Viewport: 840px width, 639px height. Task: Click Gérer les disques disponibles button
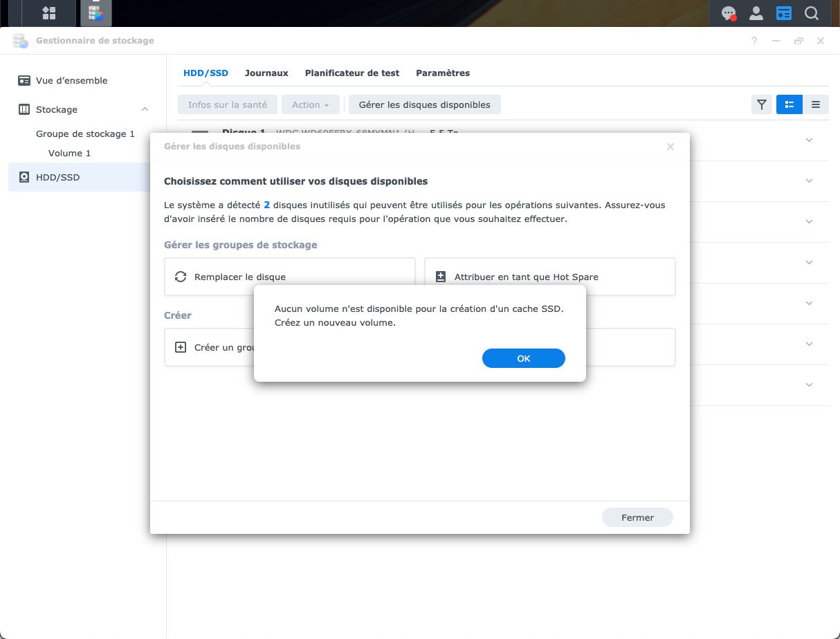pyautogui.click(x=425, y=104)
